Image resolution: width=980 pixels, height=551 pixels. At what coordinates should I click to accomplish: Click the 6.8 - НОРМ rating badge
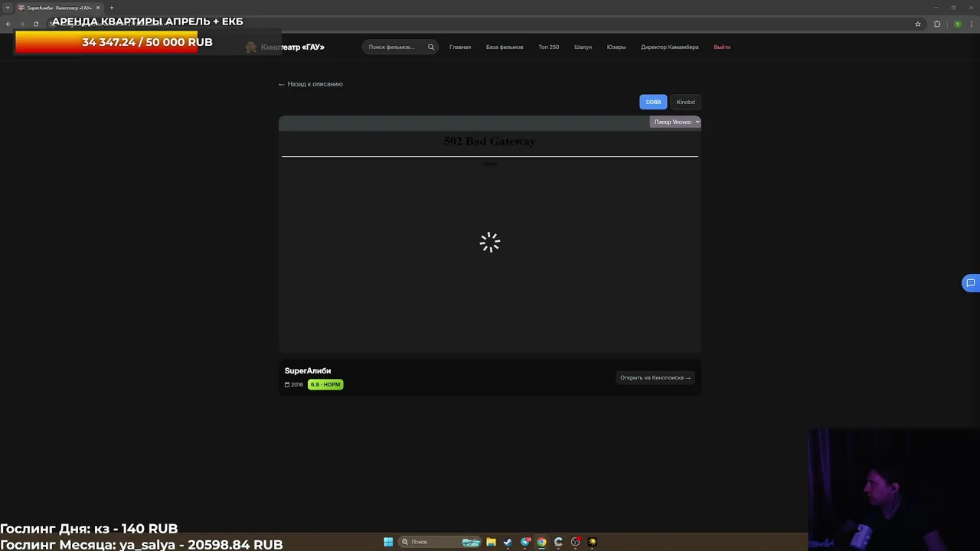325,384
